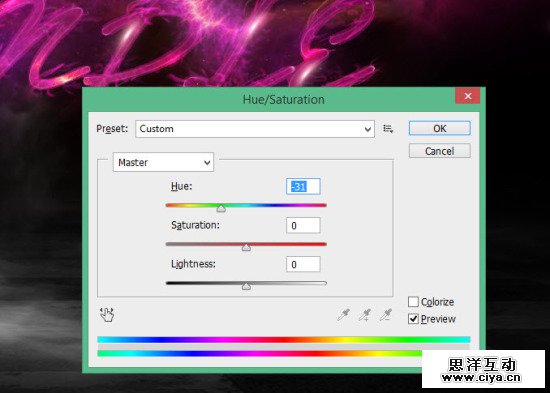Confirm with the OK button
550x393 pixels.
pos(440,128)
